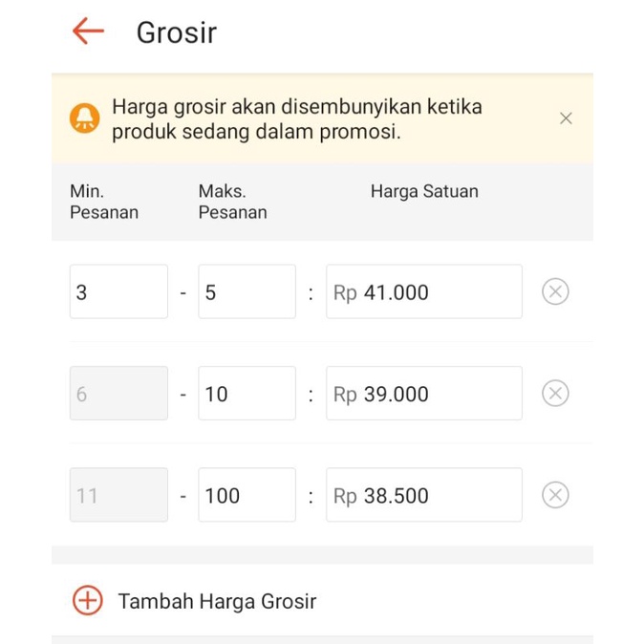Focus the Rp 41.000 price field

click(424, 291)
